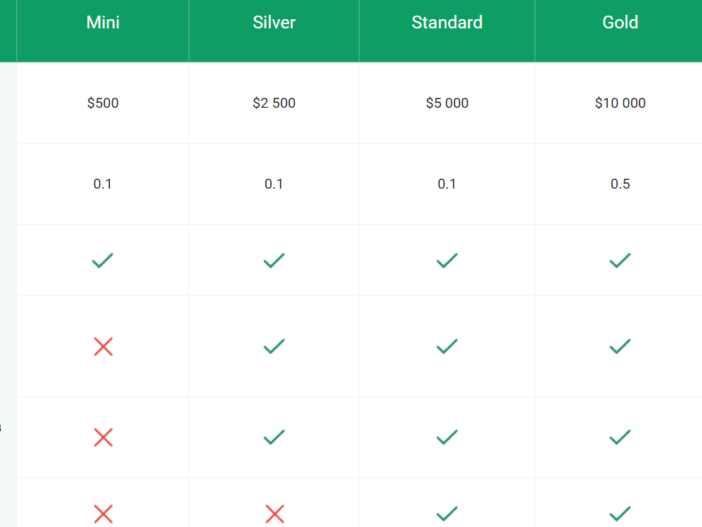Choose the Standard plan column header
Viewport: 702px width, 527px height.
click(447, 22)
